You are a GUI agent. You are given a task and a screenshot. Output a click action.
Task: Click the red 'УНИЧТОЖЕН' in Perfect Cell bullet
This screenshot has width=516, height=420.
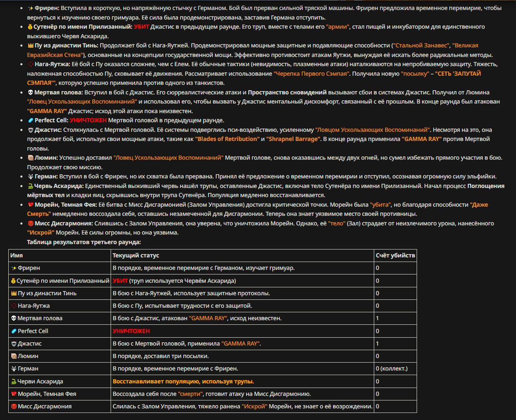[x=88, y=120]
